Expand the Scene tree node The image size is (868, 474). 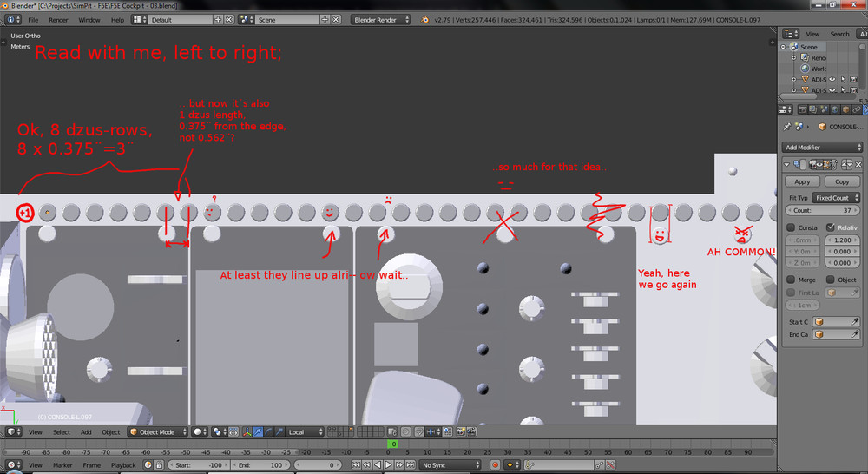click(784, 47)
